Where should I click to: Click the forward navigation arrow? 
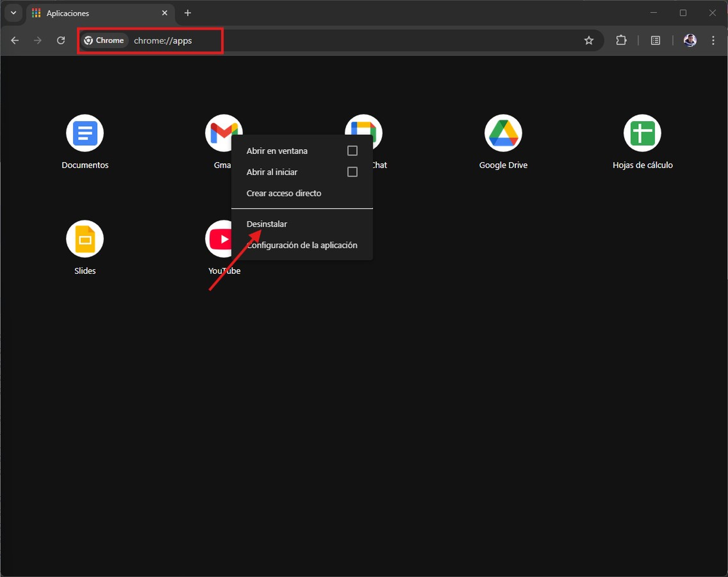[38, 41]
